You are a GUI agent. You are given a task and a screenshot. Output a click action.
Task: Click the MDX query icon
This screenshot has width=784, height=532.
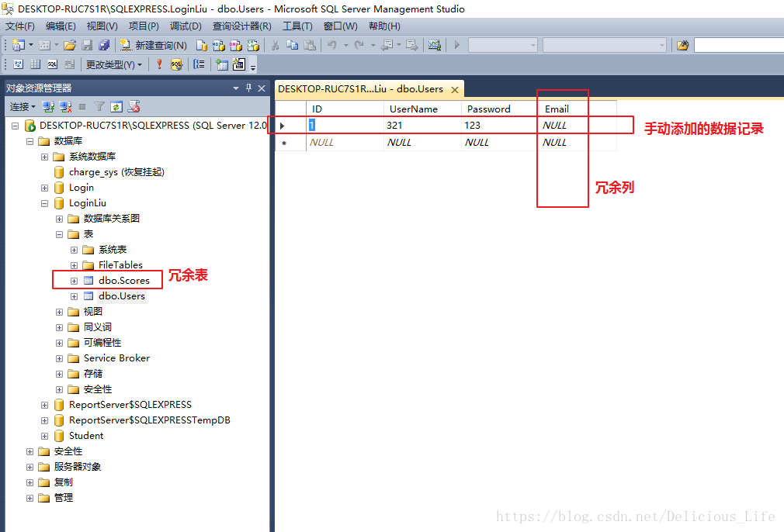[x=218, y=45]
